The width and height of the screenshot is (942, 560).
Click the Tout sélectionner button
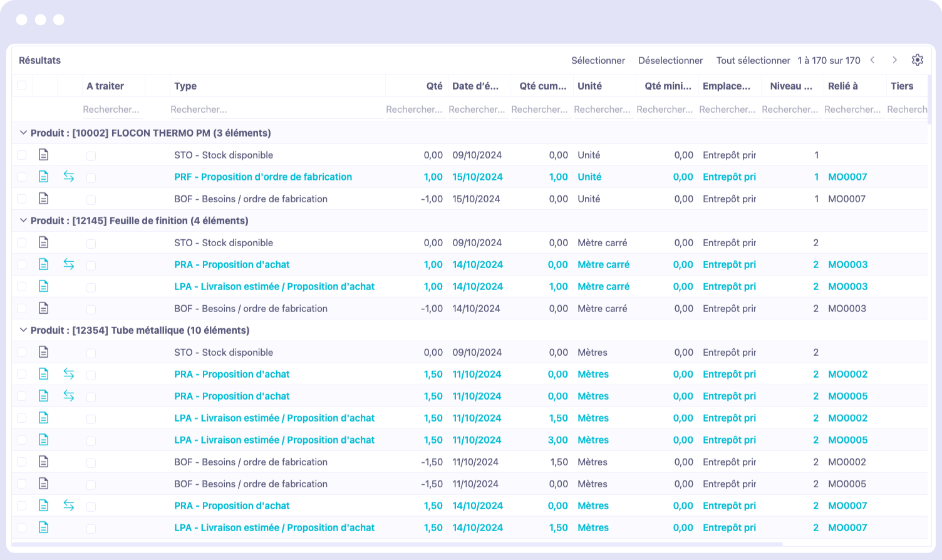click(753, 60)
